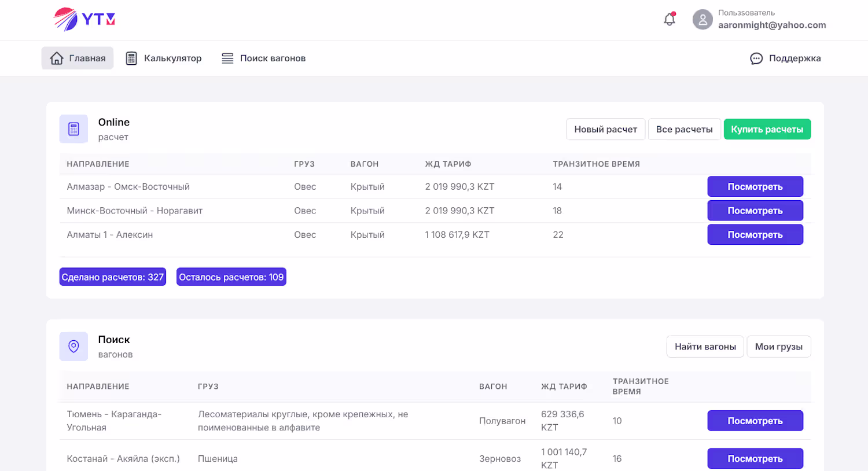View the Алмазар - Омск-Восточный calculation
The width and height of the screenshot is (868, 471).
(x=755, y=186)
